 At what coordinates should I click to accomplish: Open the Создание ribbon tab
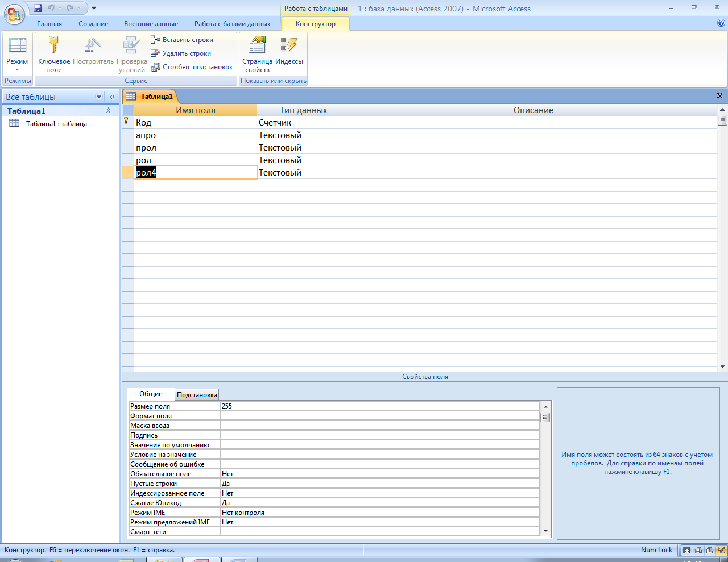pyautogui.click(x=93, y=24)
